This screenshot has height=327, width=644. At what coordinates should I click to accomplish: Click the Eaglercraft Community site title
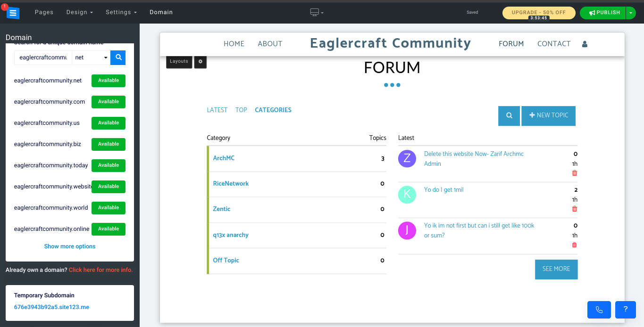tap(391, 43)
